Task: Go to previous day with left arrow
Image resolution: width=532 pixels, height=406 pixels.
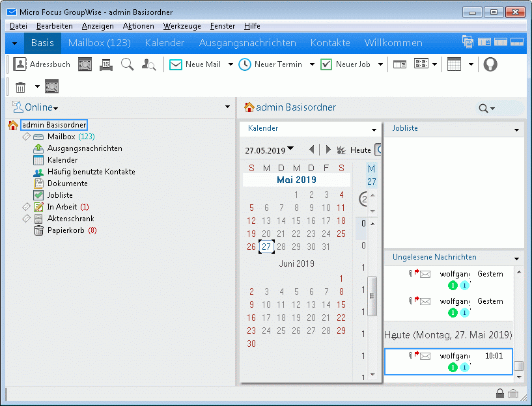Action: [x=311, y=150]
